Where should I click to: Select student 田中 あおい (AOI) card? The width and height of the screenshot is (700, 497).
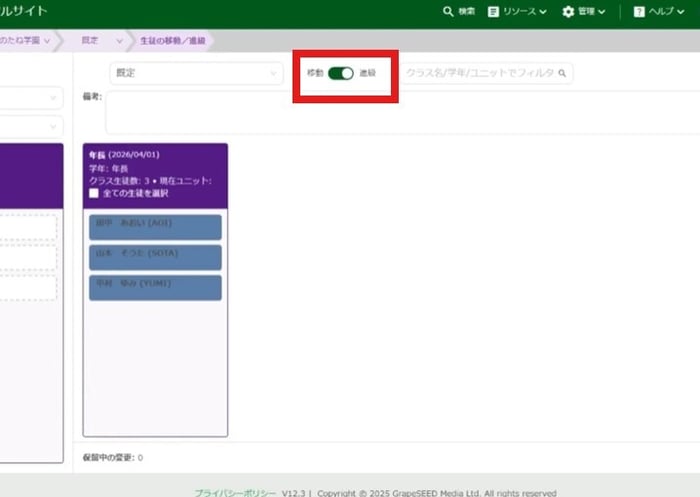pos(155,227)
